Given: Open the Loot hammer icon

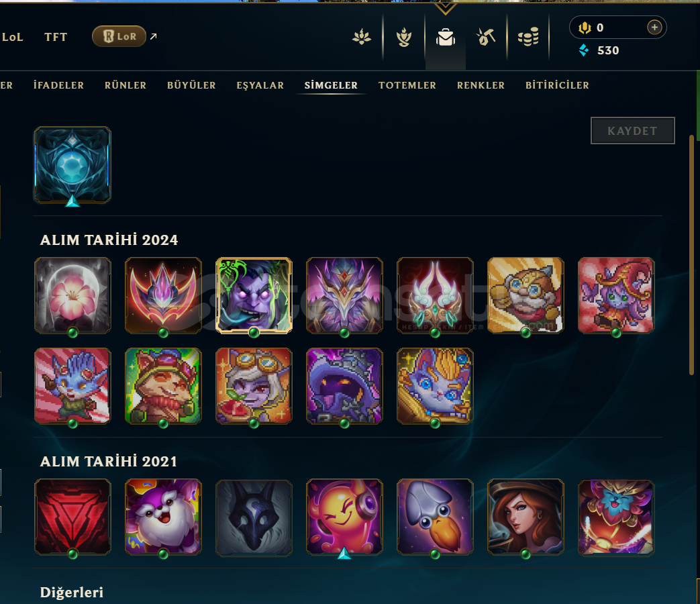Looking at the screenshot, I should click(486, 37).
